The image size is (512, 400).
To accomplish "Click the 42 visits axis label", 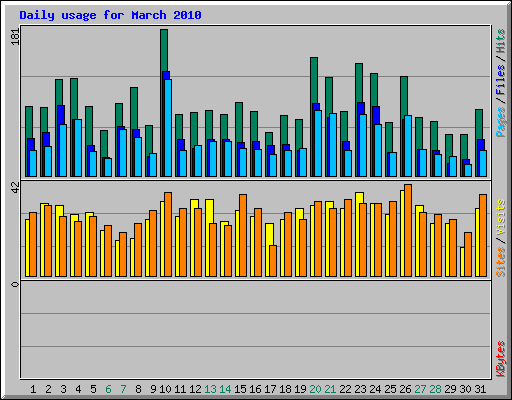I will click(16, 188).
